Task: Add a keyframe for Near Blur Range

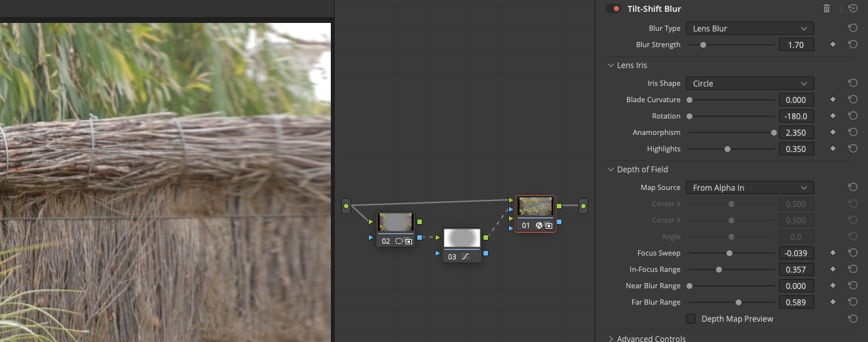Action: pos(833,286)
